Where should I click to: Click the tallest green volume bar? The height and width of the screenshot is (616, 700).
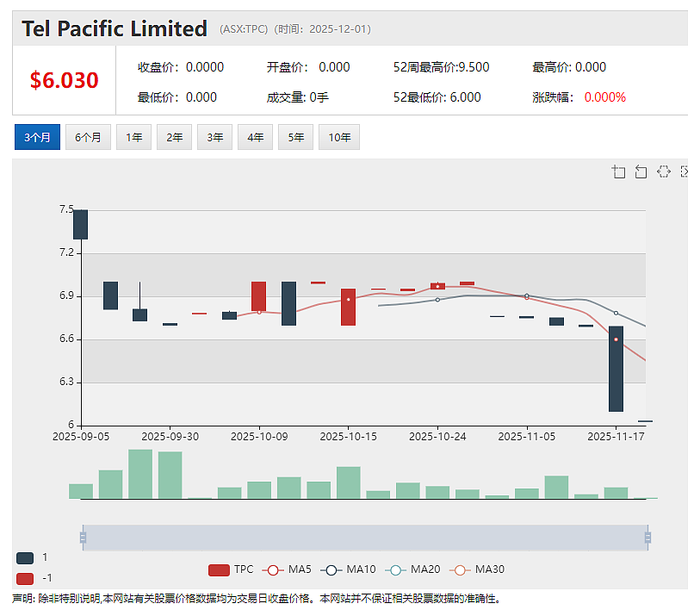click(140, 474)
